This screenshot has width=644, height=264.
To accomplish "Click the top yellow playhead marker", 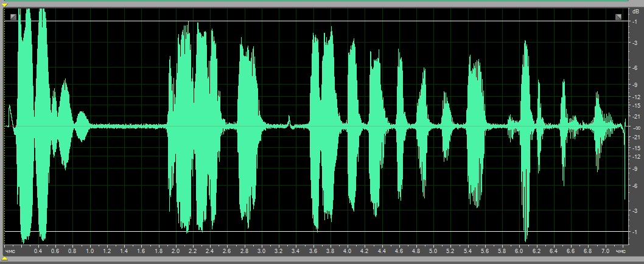I will tap(5, 5).
